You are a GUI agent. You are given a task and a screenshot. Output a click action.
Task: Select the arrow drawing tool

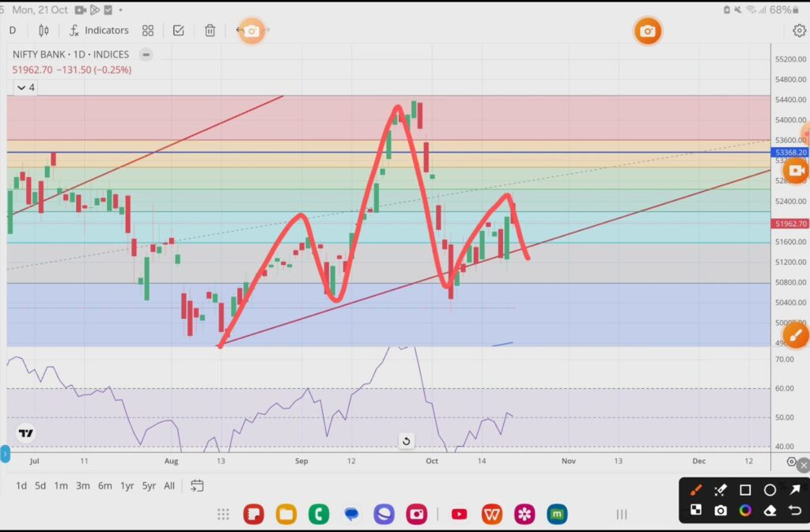pyautogui.click(x=794, y=489)
